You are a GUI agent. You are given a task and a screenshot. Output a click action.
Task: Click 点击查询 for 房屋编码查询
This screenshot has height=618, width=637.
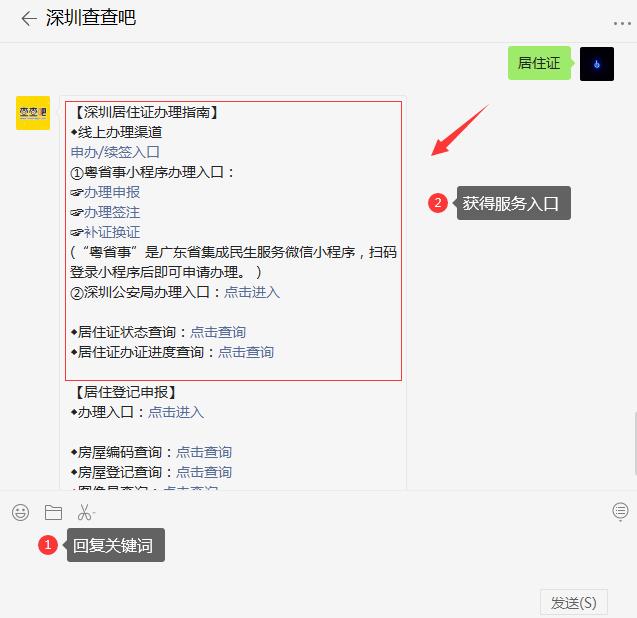[204, 452]
